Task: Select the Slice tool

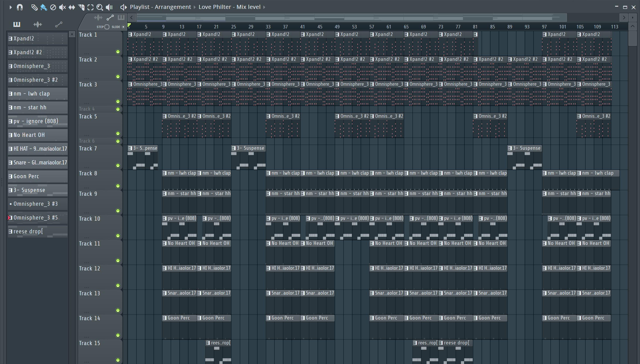Action: (x=81, y=7)
